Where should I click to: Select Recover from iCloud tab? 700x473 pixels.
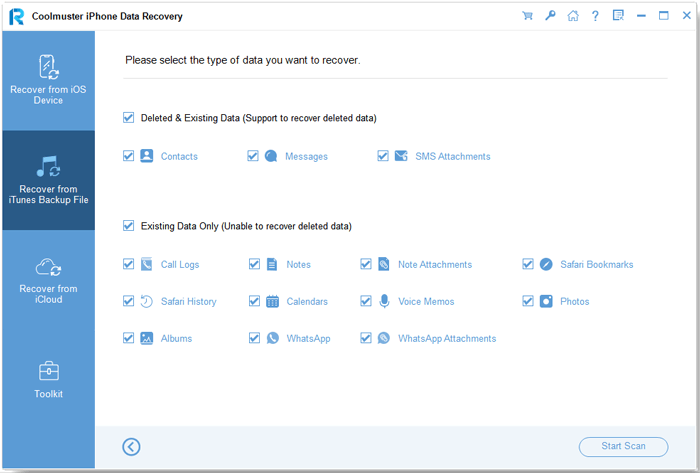tap(48, 279)
